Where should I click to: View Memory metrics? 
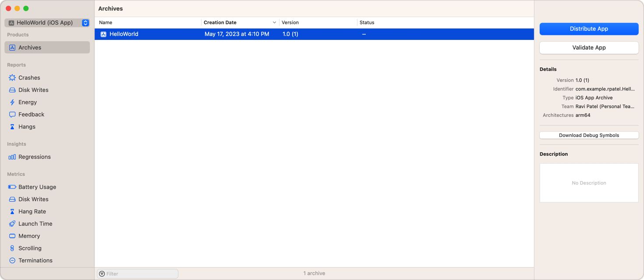pos(47,236)
